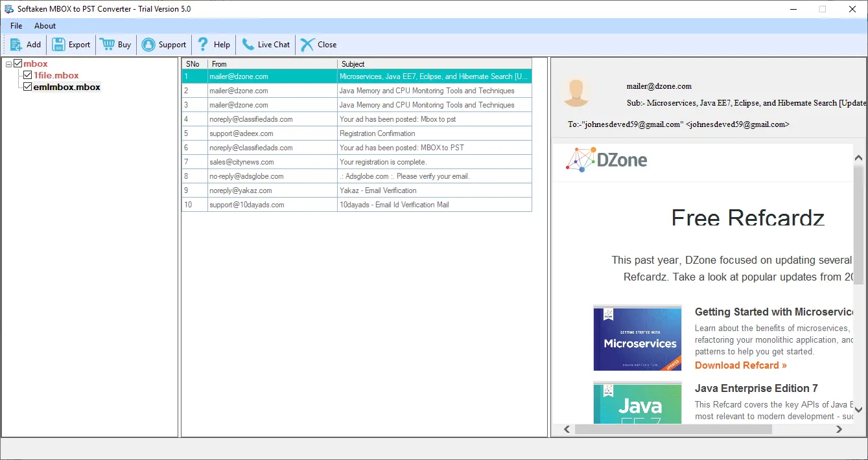Viewport: 868px width, 460px height.
Task: Select the Registration Confirmation email
Action: pyautogui.click(x=357, y=133)
